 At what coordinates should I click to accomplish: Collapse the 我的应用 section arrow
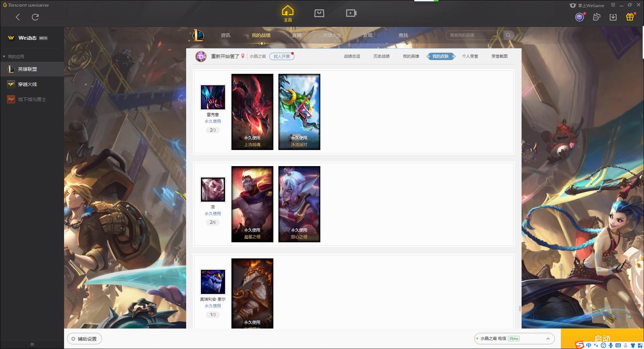pos(4,56)
